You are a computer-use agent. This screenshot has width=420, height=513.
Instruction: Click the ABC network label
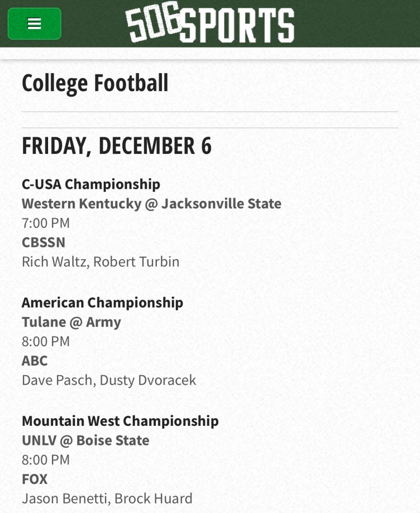point(35,361)
